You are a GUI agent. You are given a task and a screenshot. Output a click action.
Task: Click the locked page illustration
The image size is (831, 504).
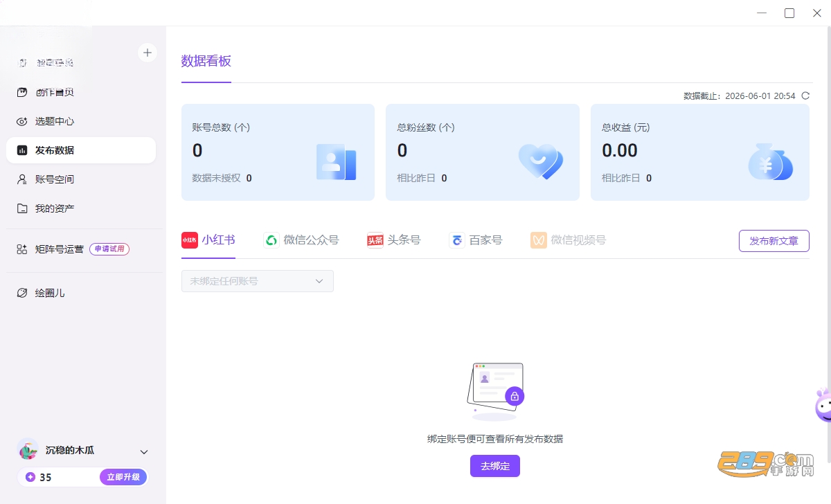pyautogui.click(x=495, y=391)
